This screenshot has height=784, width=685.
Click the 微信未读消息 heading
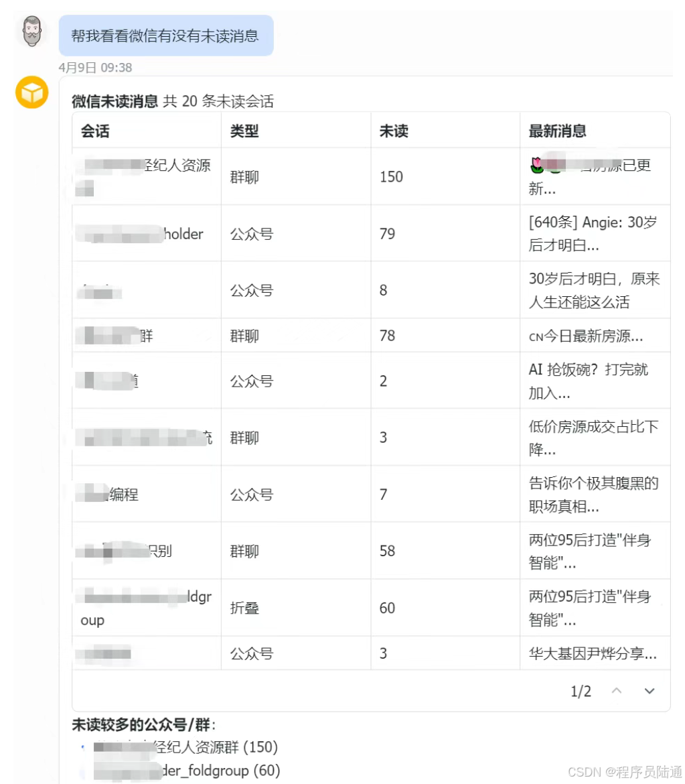(x=115, y=101)
